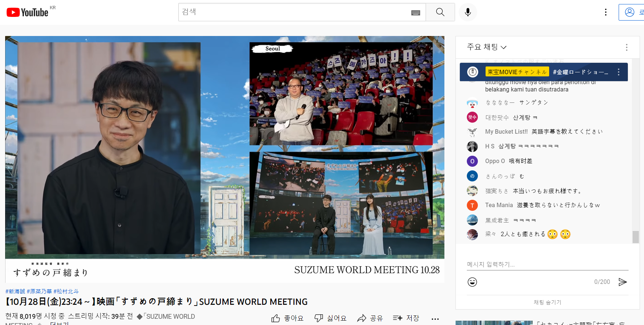Open the on-screen keyboard icon in search
This screenshot has height=325, width=644.
[x=416, y=13]
